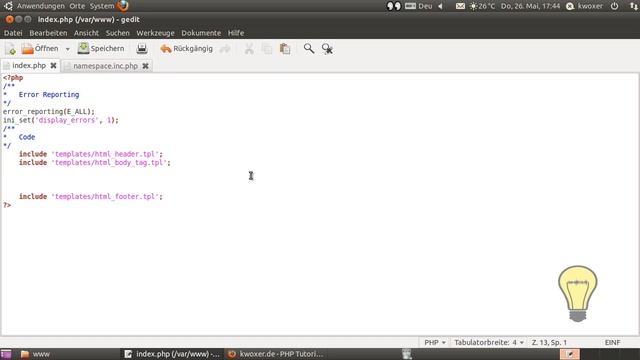
Task: Open clock Do, 26. Mai, 17:44
Action: coord(530,6)
